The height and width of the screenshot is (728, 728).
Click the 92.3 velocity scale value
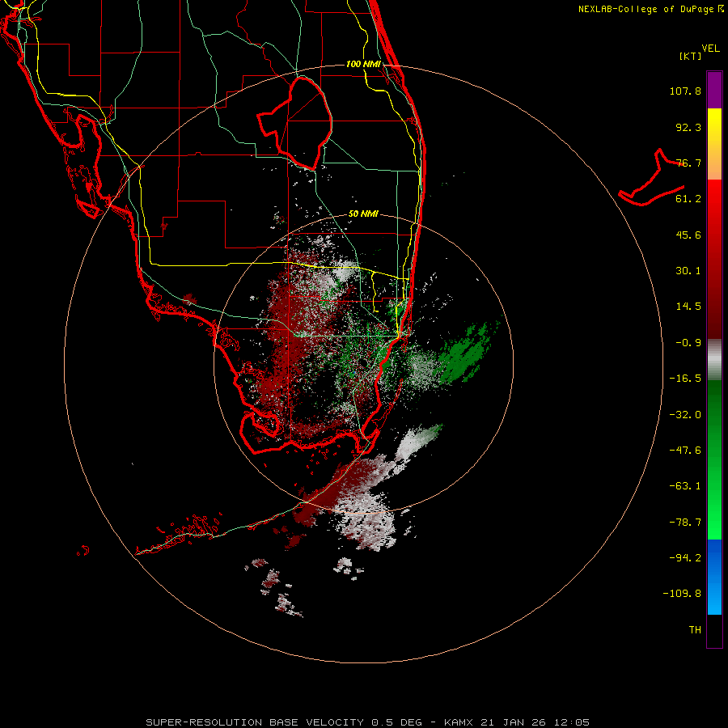coord(688,127)
